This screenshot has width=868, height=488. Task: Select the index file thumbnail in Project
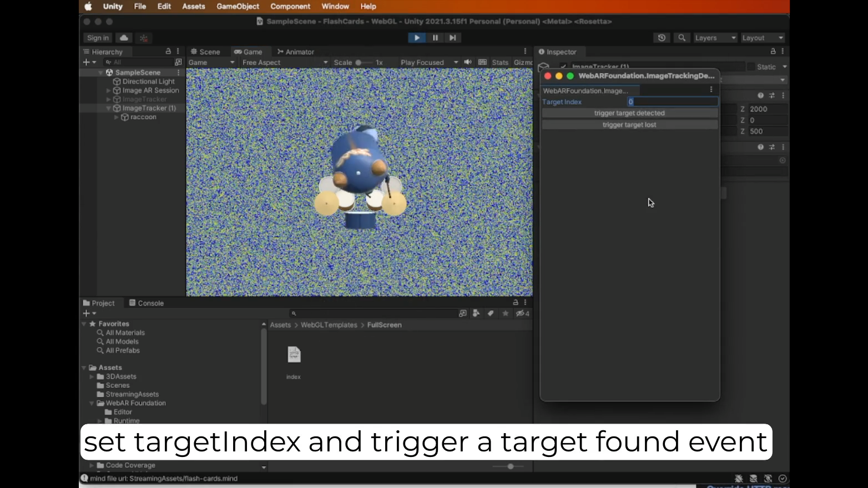point(294,354)
